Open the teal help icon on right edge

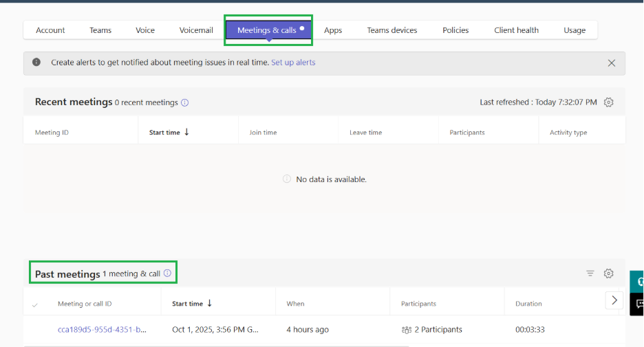pyautogui.click(x=639, y=282)
